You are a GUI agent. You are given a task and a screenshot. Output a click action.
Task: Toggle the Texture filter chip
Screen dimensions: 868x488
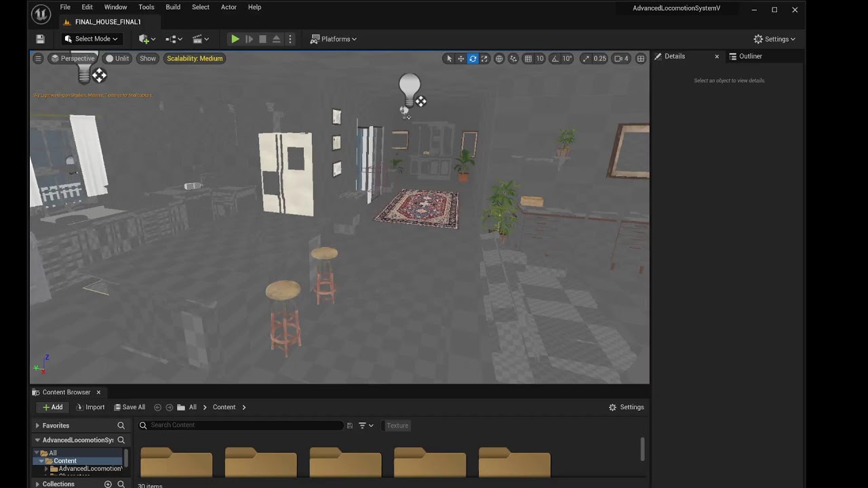(x=397, y=426)
